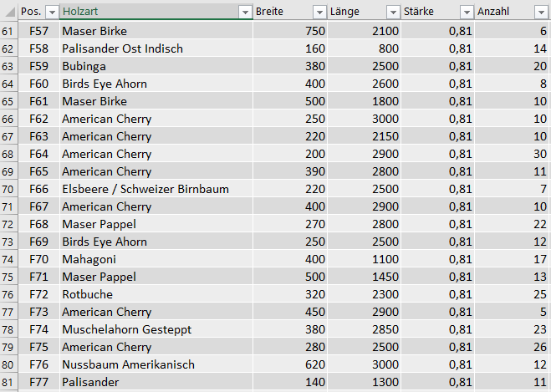Select Länge value 1450 in Maser Pappel row
The width and height of the screenshot is (551, 392).
tap(364, 277)
